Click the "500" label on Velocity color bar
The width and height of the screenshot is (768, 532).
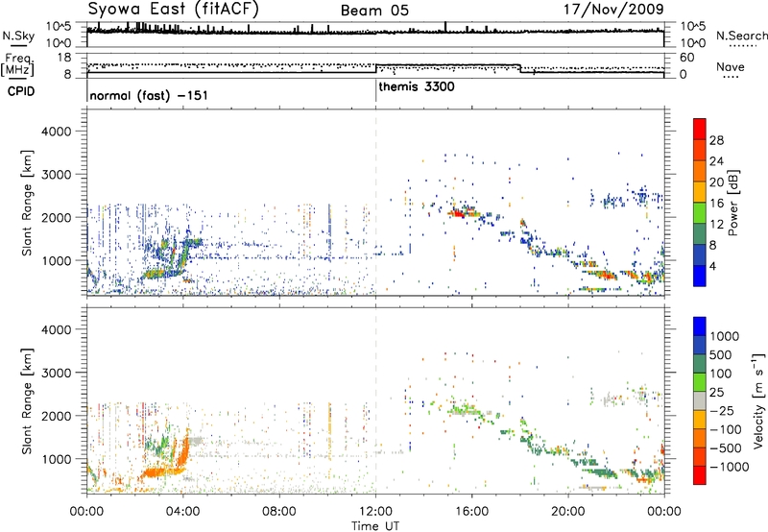click(721, 355)
